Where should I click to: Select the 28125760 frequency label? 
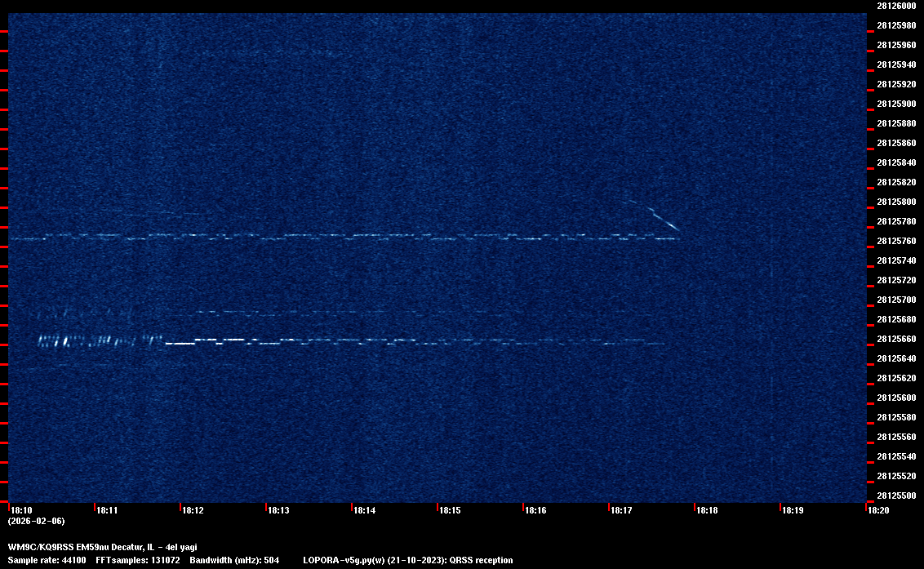coord(895,241)
